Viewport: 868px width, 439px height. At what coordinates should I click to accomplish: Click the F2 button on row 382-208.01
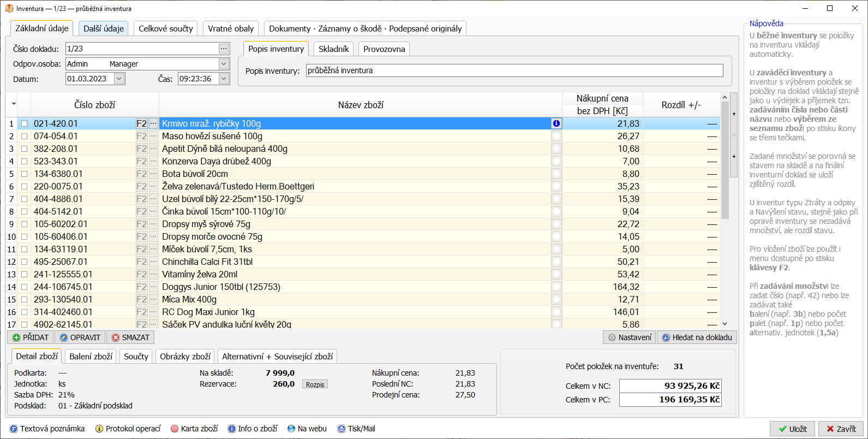(141, 149)
